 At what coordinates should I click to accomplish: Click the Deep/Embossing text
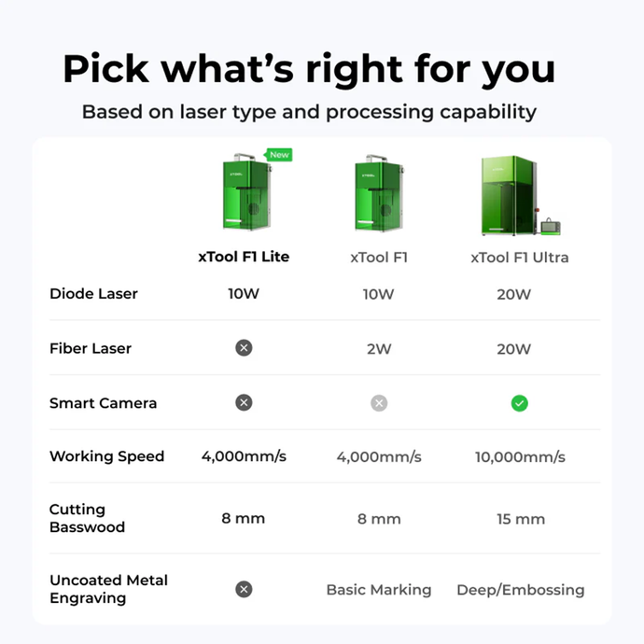point(520,590)
